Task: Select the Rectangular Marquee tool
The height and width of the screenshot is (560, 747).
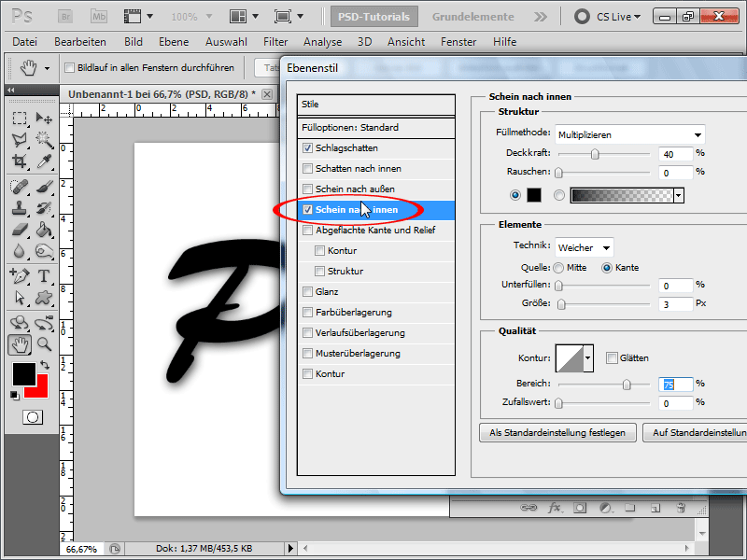Action: 19,119
